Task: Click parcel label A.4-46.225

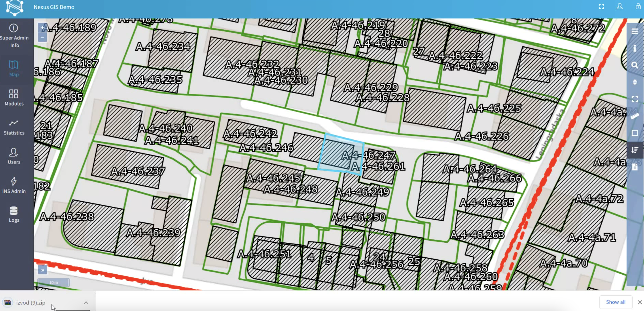Action: click(x=494, y=108)
